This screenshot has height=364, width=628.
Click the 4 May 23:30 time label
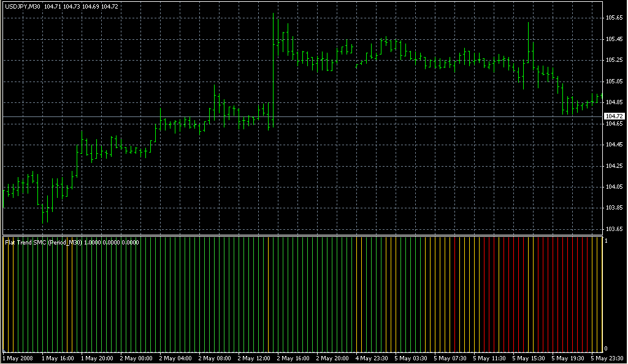(x=372, y=357)
